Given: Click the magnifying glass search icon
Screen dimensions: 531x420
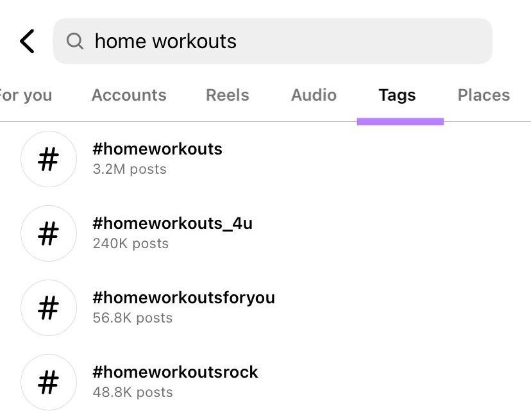Looking at the screenshot, I should (x=75, y=40).
